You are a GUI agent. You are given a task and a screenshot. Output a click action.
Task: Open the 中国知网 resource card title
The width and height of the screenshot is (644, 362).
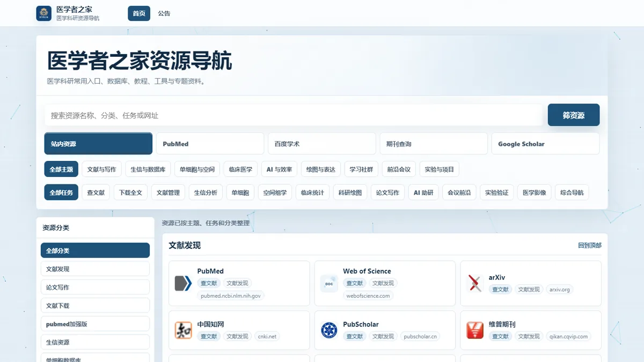pyautogui.click(x=210, y=324)
